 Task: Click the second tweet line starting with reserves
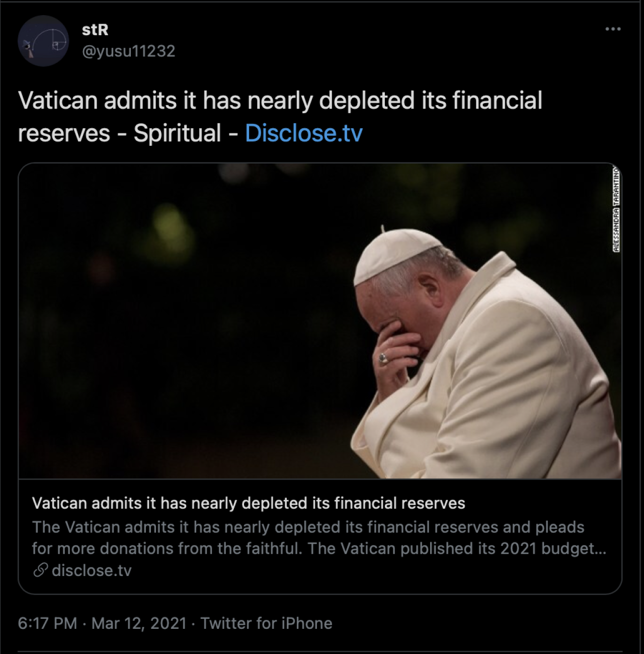click(190, 133)
